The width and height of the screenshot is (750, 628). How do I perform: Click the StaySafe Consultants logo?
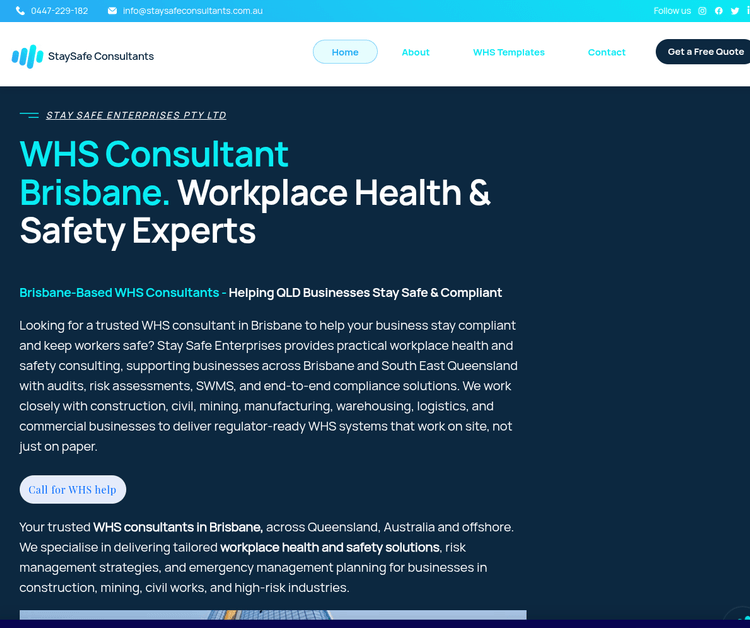pyautogui.click(x=83, y=56)
